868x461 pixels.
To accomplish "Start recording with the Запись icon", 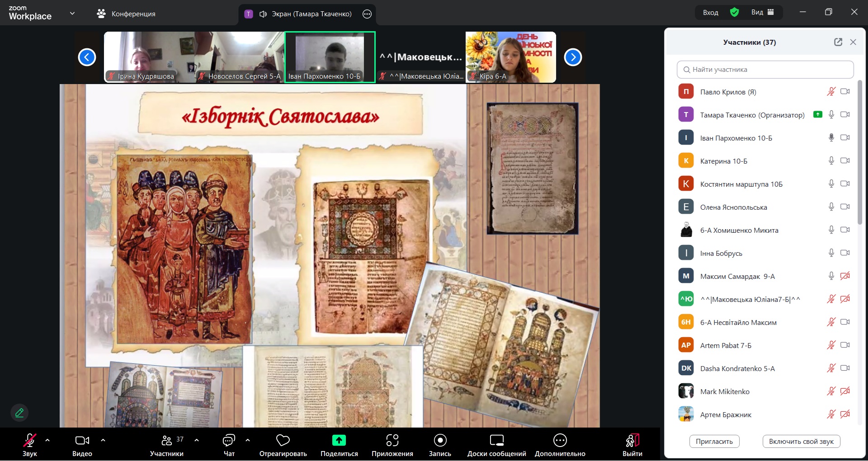I will [440, 440].
